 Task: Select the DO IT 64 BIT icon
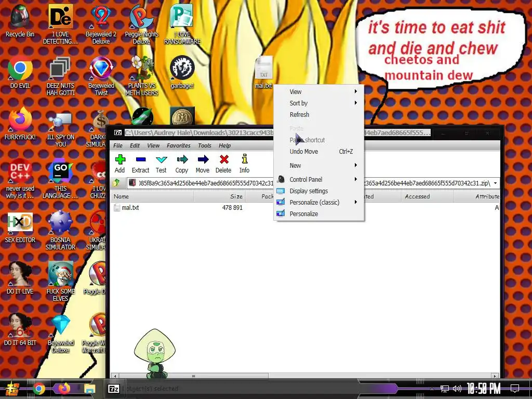tap(20, 330)
